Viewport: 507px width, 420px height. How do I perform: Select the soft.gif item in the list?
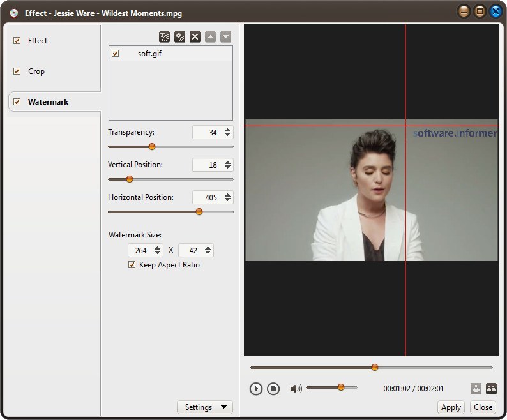170,54
